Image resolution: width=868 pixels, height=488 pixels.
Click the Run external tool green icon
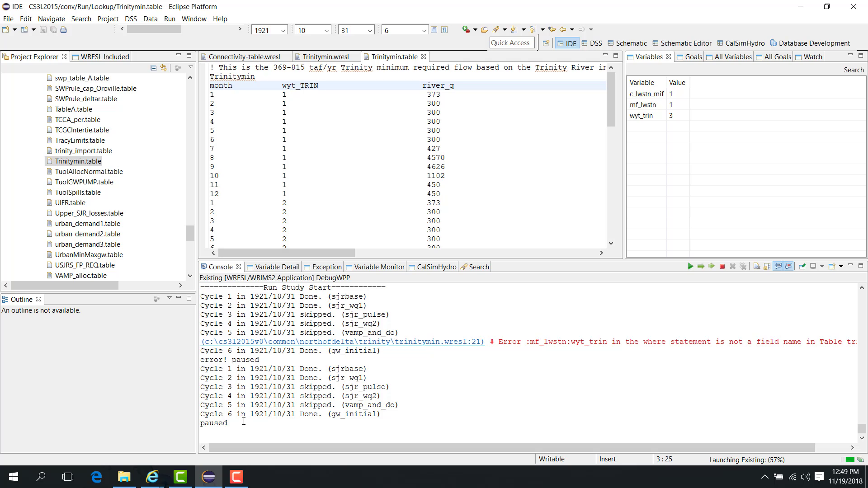(466, 30)
